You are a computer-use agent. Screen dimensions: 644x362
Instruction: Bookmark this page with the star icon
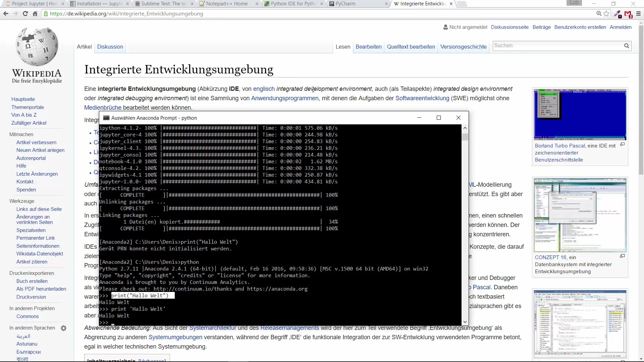coord(606,14)
